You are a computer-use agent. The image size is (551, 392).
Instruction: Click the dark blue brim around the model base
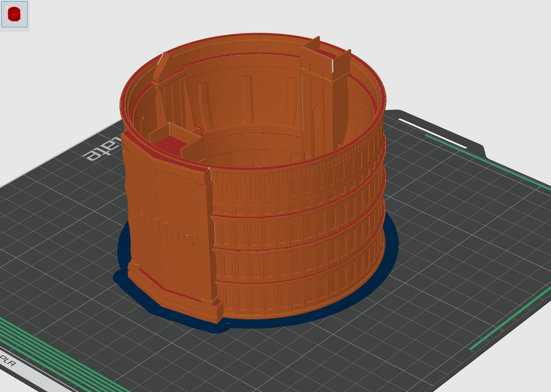click(390, 245)
